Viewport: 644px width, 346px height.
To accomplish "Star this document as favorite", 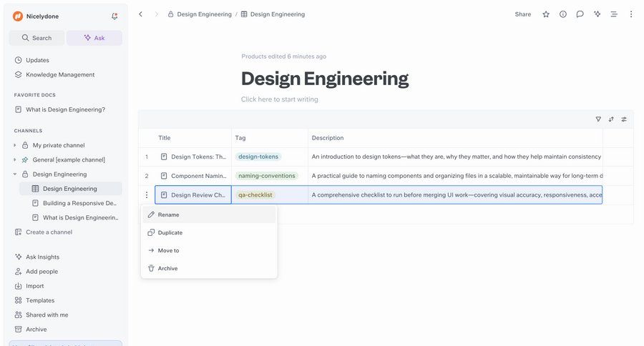I will click(546, 14).
